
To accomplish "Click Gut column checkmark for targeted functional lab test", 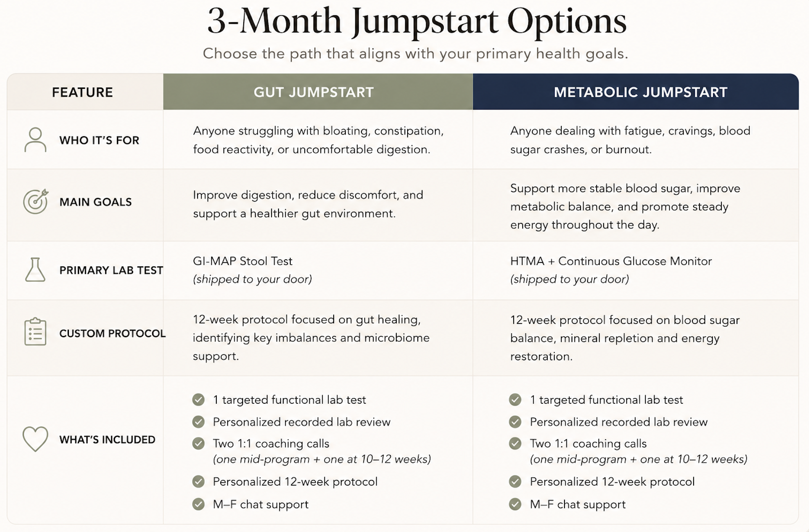I will coord(198,399).
